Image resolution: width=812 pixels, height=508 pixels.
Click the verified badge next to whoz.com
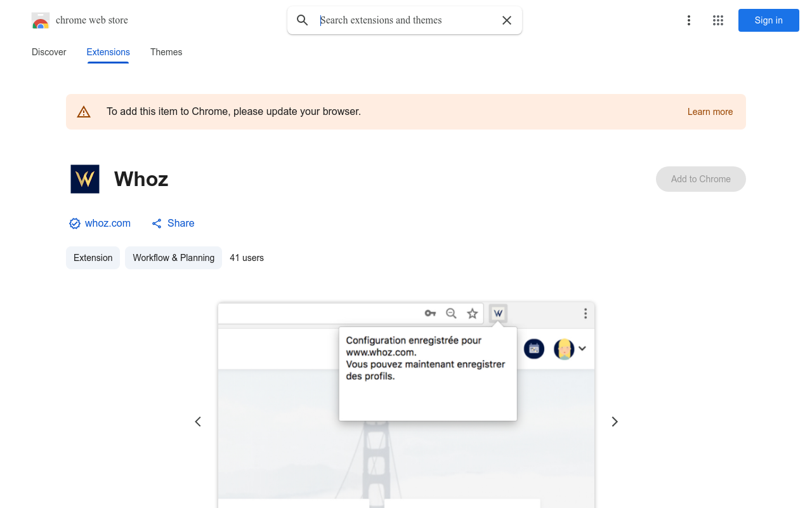75,224
